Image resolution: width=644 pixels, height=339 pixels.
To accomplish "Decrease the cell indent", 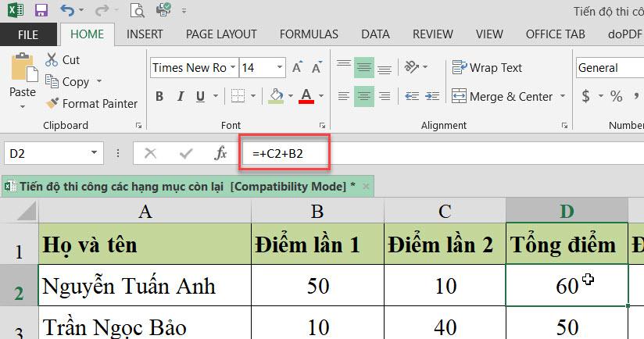I will click(x=412, y=96).
